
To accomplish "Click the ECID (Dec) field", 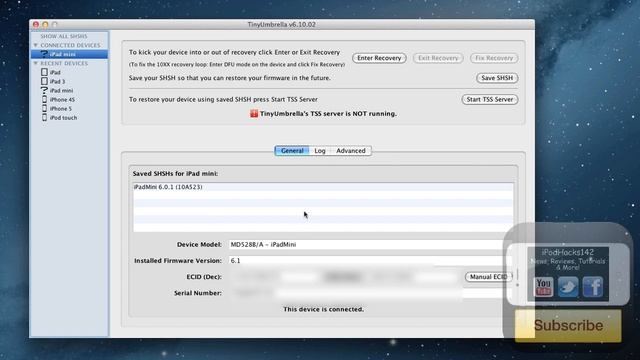I will pyautogui.click(x=345, y=277).
